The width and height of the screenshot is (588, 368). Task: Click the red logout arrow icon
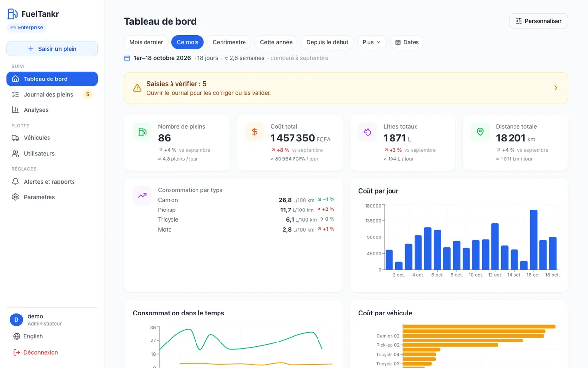17,352
